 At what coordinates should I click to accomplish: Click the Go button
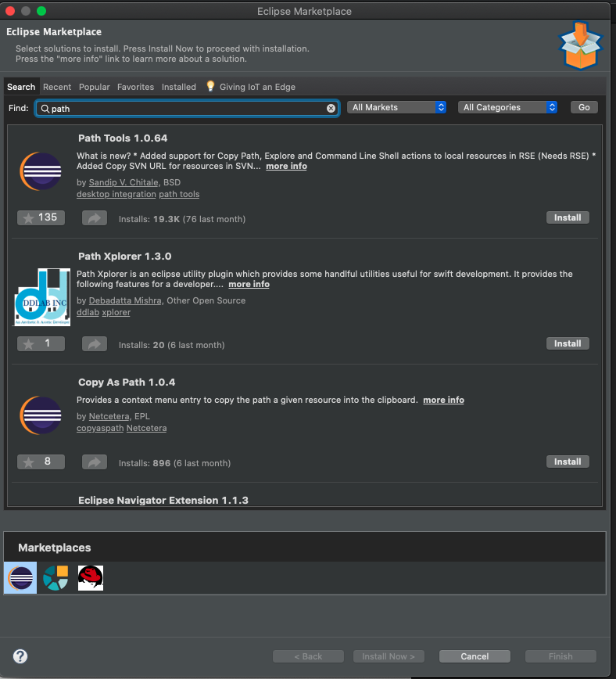[584, 107]
